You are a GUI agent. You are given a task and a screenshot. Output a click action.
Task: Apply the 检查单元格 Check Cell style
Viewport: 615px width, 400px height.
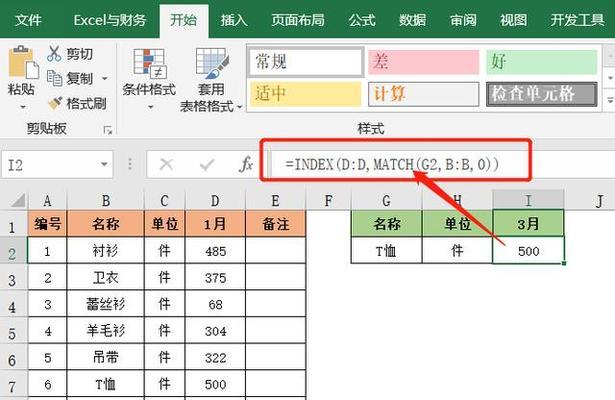click(542, 94)
